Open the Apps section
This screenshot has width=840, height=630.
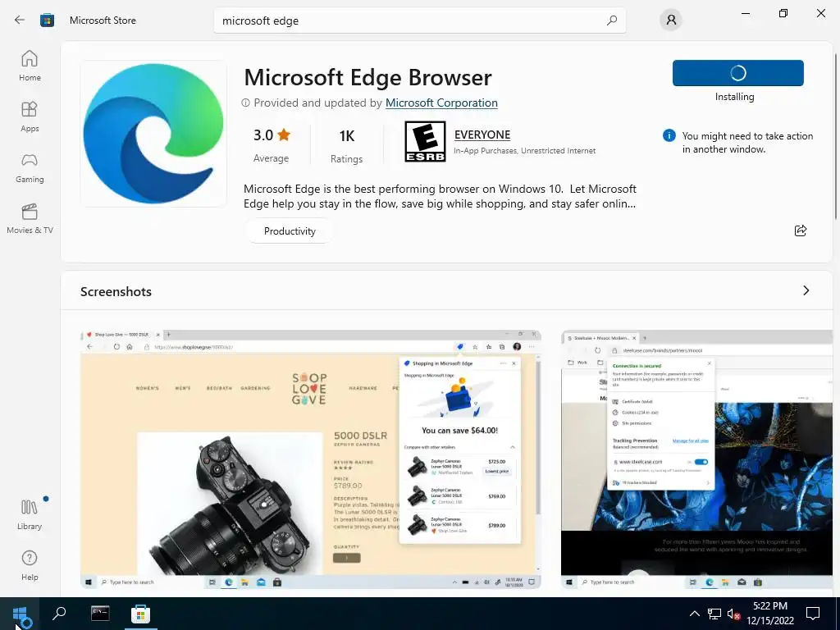tap(30, 116)
